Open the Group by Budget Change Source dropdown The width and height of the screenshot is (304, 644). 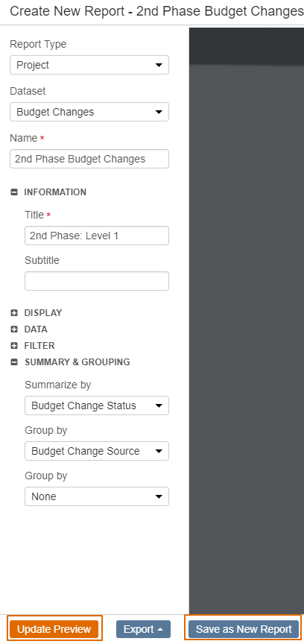pyautogui.click(x=97, y=451)
